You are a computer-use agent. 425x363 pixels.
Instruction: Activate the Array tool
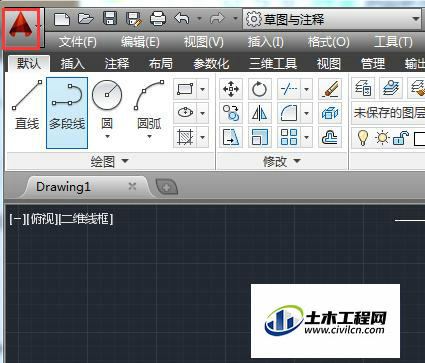(289, 137)
